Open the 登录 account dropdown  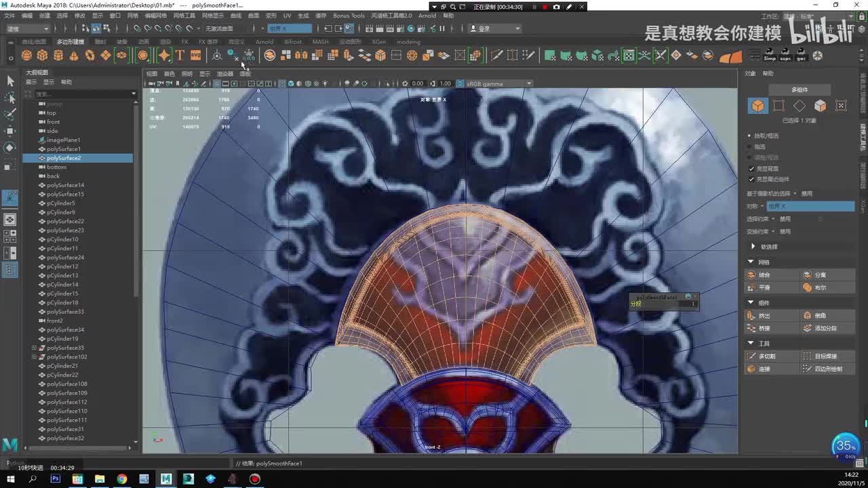pos(495,28)
